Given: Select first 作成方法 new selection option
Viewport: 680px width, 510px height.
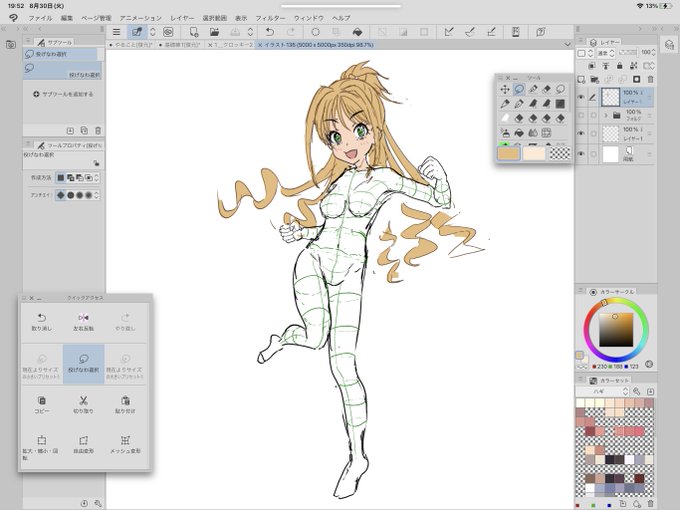Looking at the screenshot, I should [x=61, y=178].
